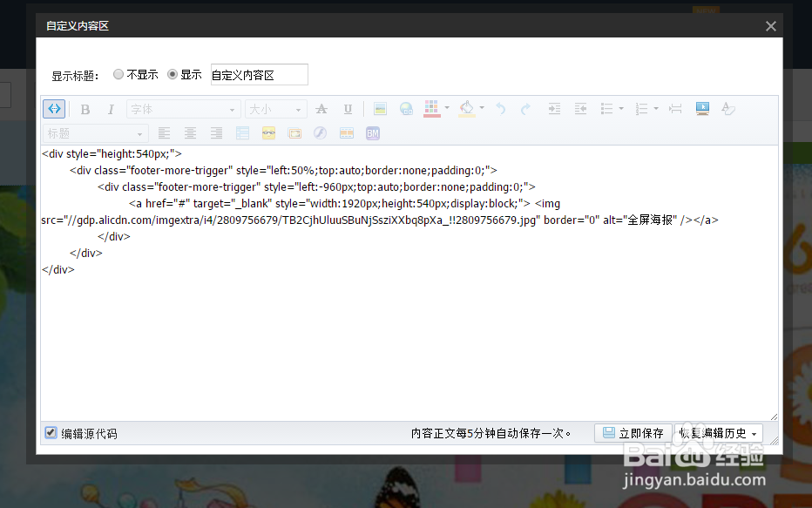Open the 恢复编辑历史 dropdown button
The image size is (812, 508).
(x=718, y=433)
